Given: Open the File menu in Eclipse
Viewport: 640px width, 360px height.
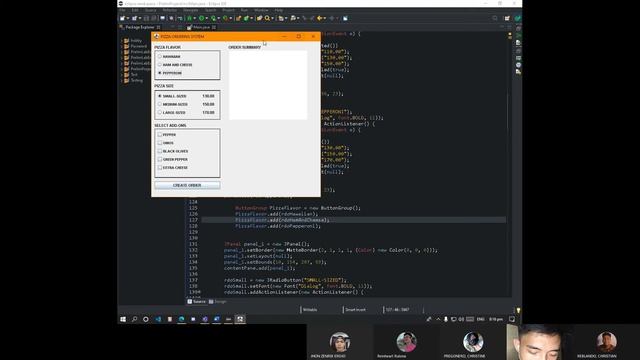Looking at the screenshot, I should click(122, 10).
